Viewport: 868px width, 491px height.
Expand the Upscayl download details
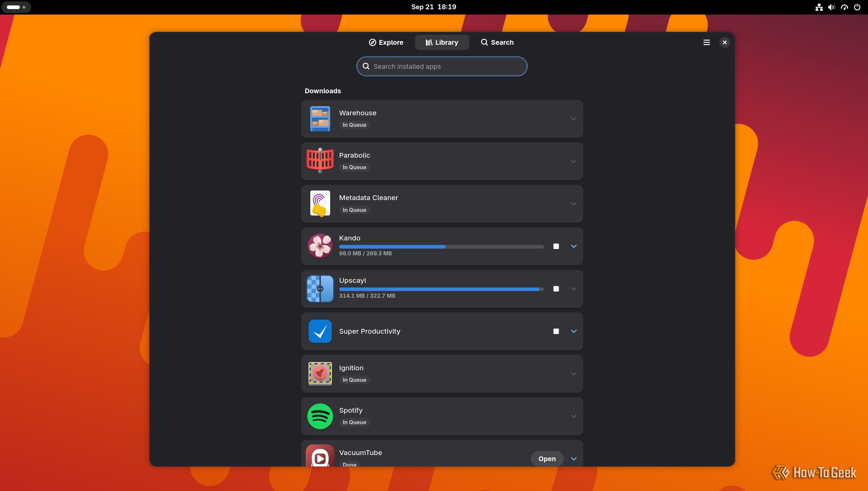tap(574, 289)
